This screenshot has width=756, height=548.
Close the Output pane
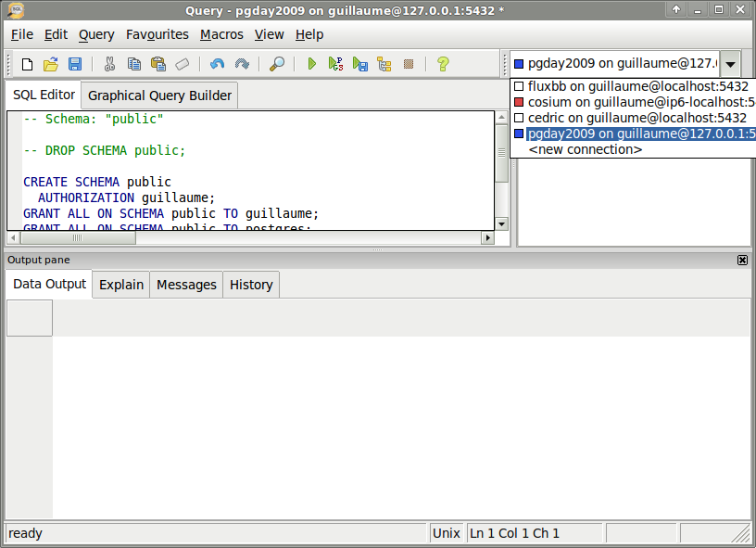point(742,261)
